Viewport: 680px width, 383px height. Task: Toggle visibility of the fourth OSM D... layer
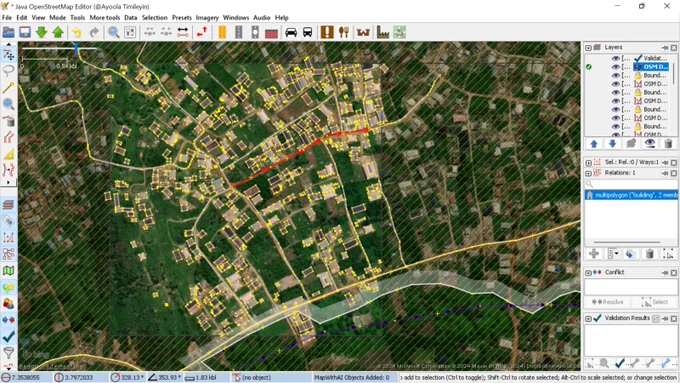pyautogui.click(x=615, y=118)
